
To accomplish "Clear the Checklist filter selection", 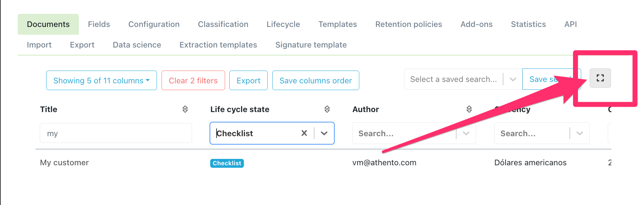I will tap(304, 133).
